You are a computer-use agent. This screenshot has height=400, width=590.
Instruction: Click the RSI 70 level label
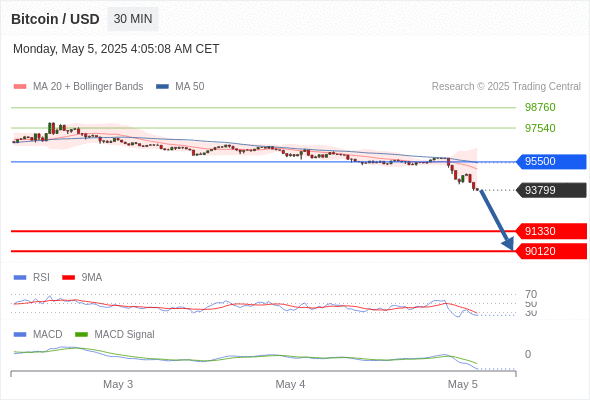pos(531,294)
